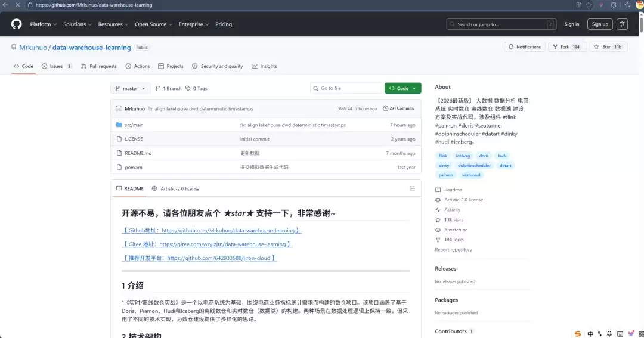This screenshot has height=338, width=644.
Task: Open Notifications bell button
Action: click(525, 47)
